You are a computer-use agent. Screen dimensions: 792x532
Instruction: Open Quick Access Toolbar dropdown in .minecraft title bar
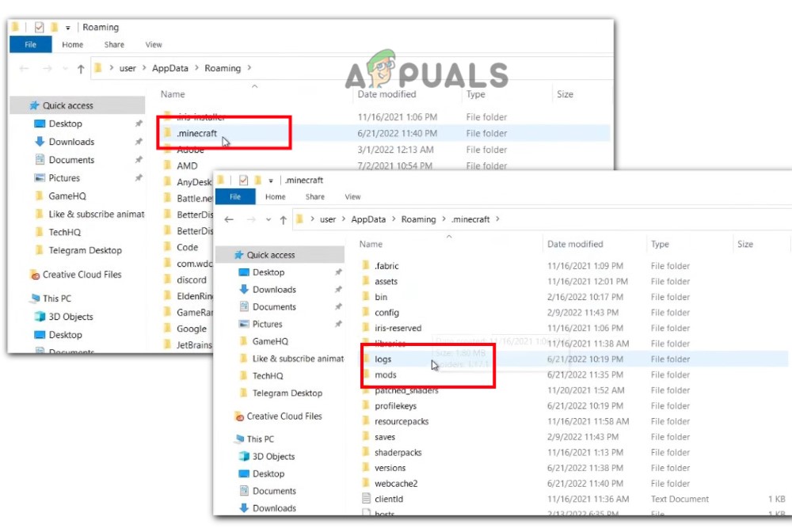click(271, 180)
